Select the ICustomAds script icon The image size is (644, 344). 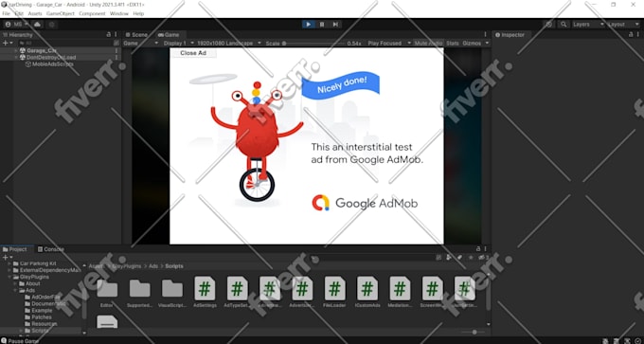pos(367,288)
